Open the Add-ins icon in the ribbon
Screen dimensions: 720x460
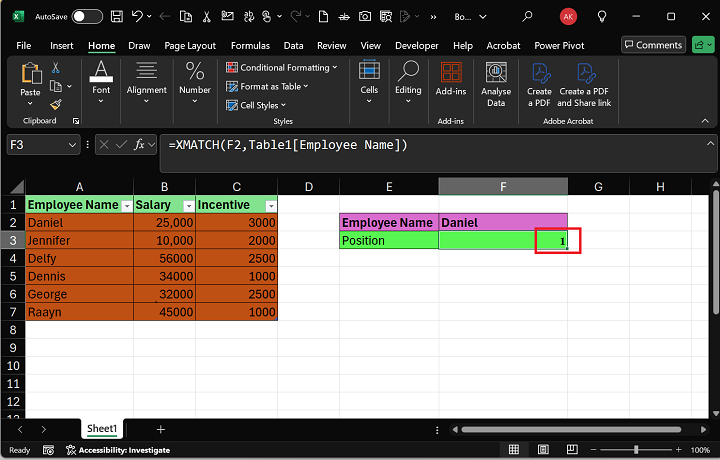(451, 73)
